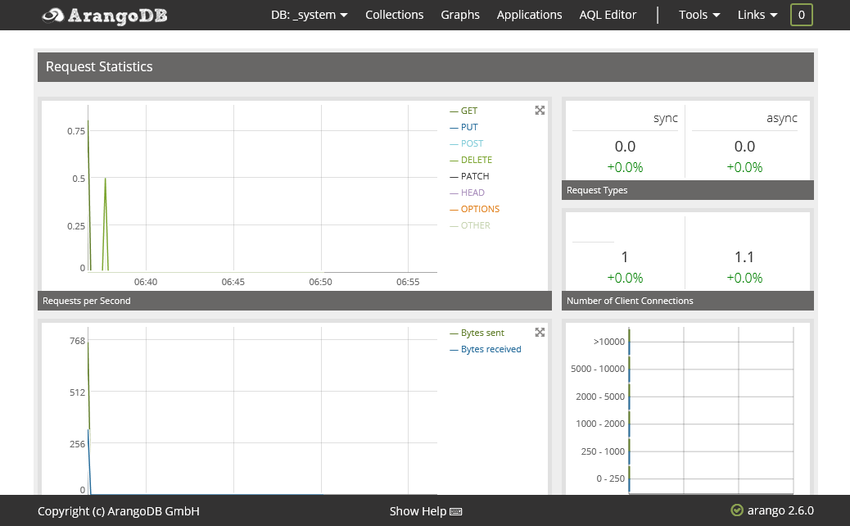Click the >10000 distribution row label

[609, 342]
